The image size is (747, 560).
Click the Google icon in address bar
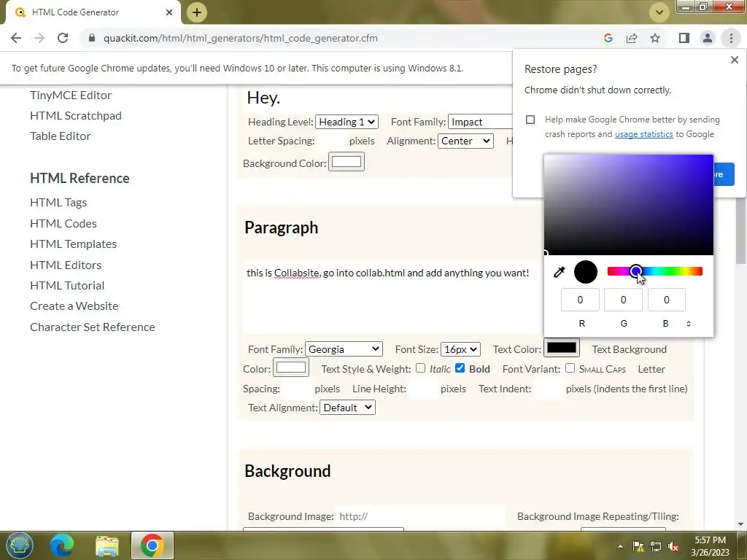click(x=608, y=38)
